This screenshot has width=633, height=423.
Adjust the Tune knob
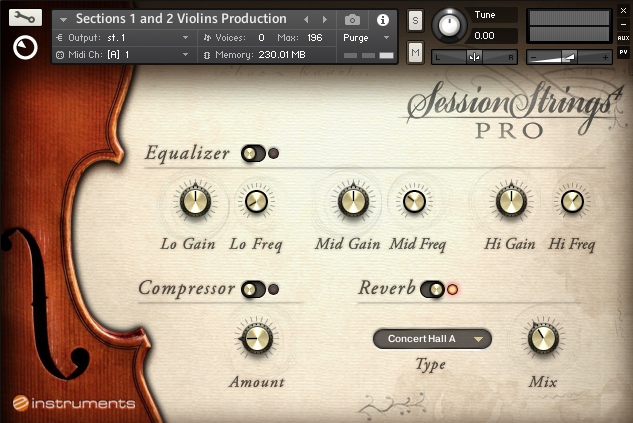point(449,25)
